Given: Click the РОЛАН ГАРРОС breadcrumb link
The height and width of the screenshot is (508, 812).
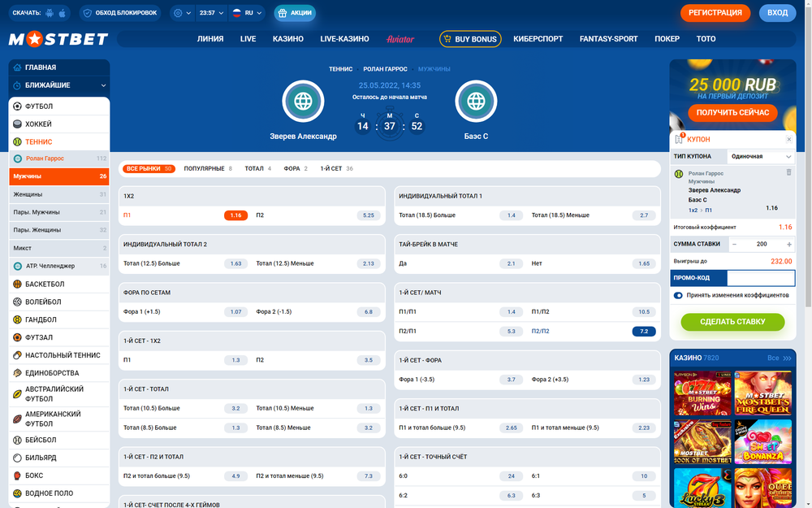Looking at the screenshot, I should click(385, 69).
